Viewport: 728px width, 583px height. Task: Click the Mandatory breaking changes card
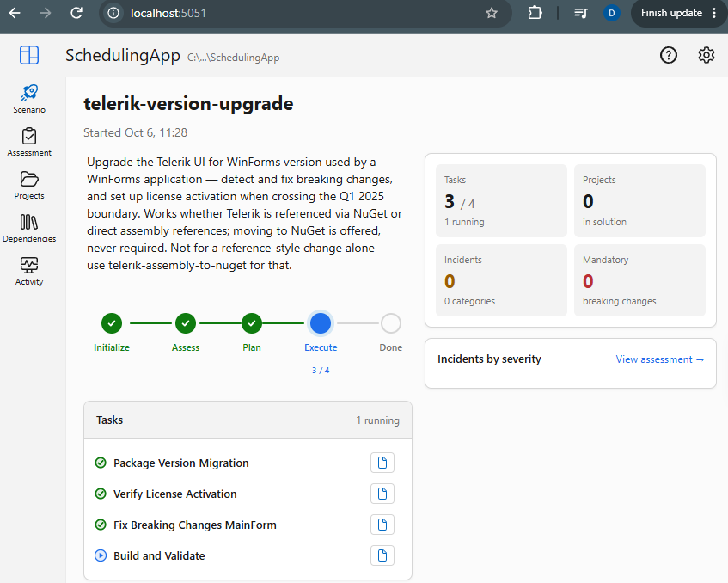[x=639, y=280]
